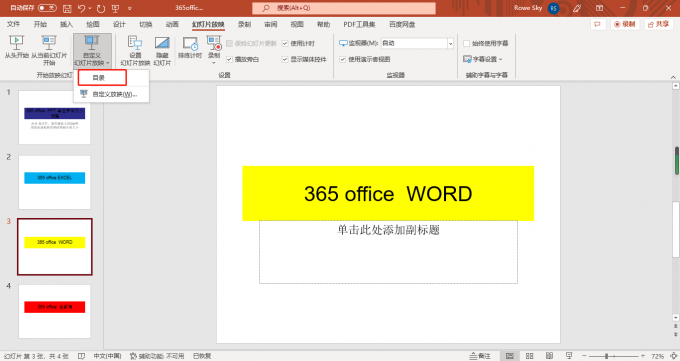Screen dimensions: 680x361
Task: Click the Share (共享) button
Action: (658, 24)
